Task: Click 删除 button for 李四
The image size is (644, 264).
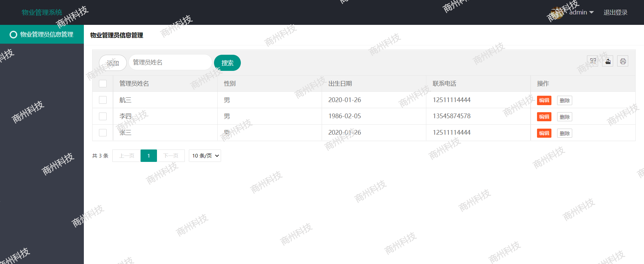Action: pyautogui.click(x=565, y=117)
